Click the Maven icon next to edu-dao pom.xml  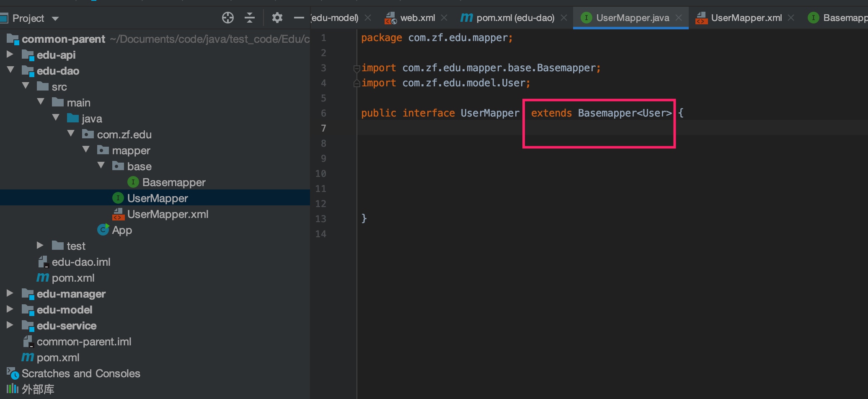42,277
